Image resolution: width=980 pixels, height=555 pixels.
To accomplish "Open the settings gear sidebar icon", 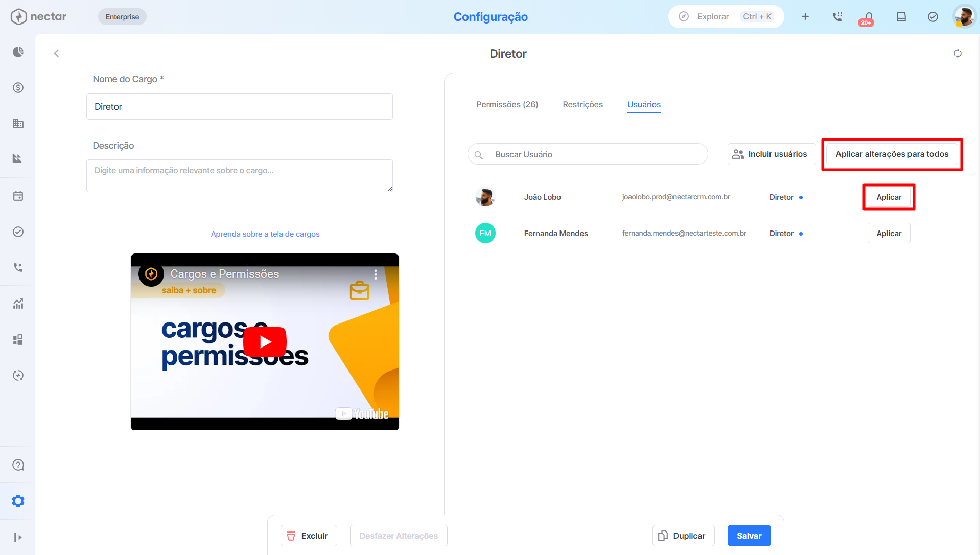I will [18, 501].
